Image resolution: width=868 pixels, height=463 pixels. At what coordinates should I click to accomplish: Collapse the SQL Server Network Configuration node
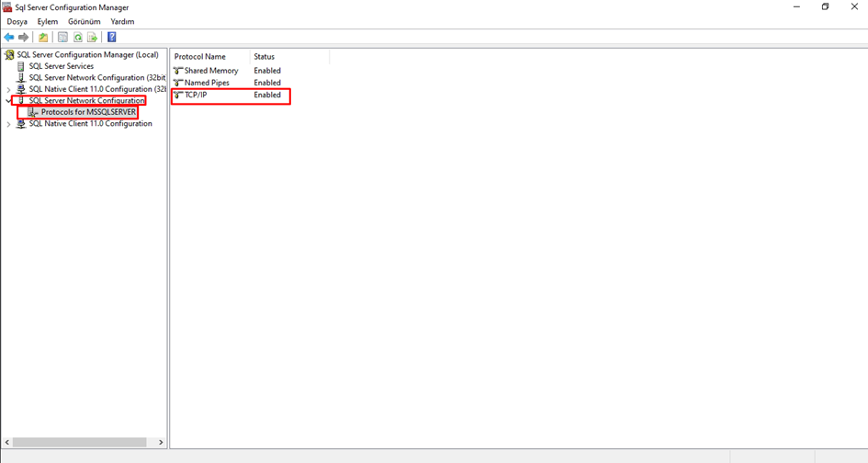(x=8, y=101)
